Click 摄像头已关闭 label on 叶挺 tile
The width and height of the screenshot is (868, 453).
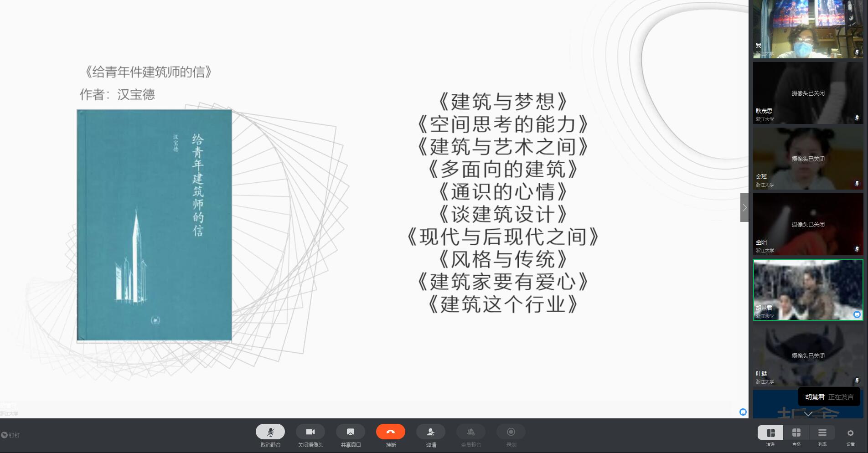[x=808, y=355]
